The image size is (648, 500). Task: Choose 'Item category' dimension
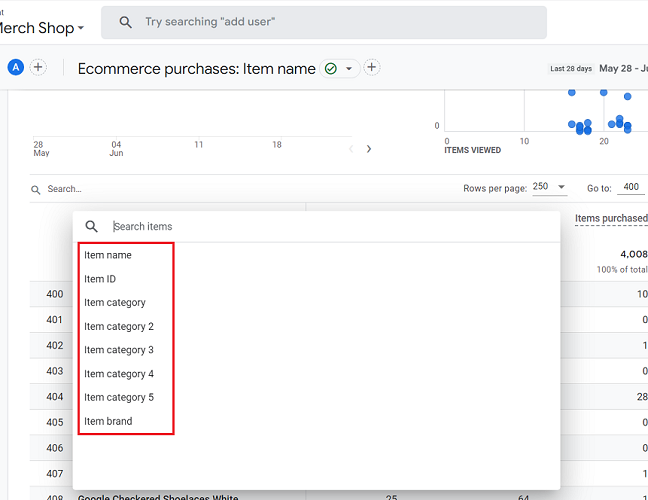click(x=115, y=303)
